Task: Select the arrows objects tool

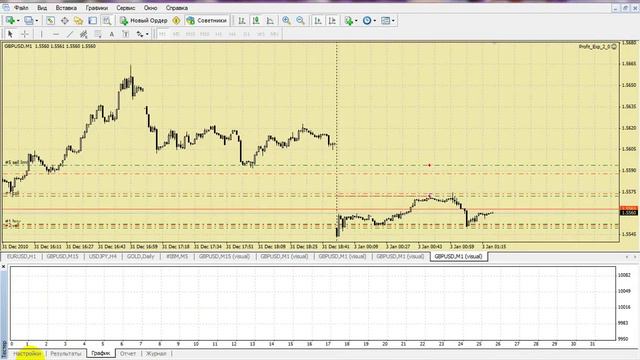Action: click(140, 34)
